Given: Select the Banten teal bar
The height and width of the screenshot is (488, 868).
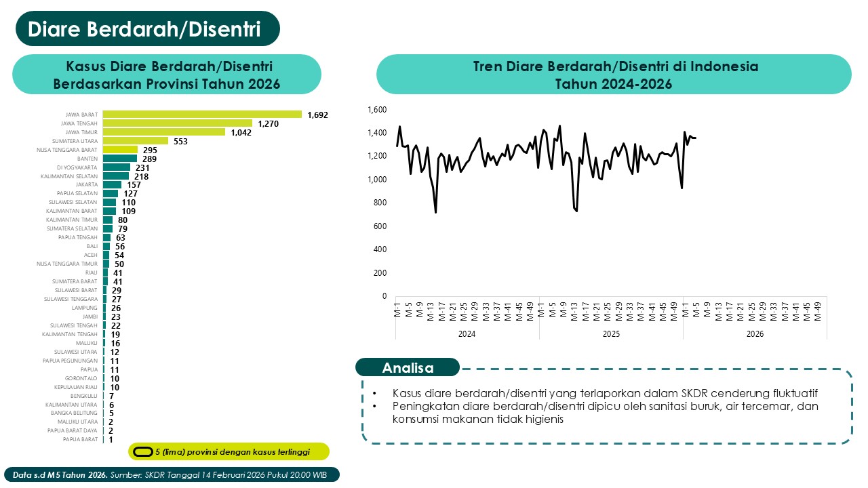Looking at the screenshot, I should click(119, 159).
